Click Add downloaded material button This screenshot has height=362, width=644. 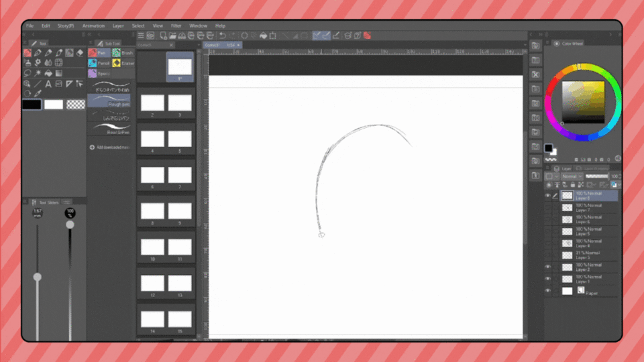(109, 147)
